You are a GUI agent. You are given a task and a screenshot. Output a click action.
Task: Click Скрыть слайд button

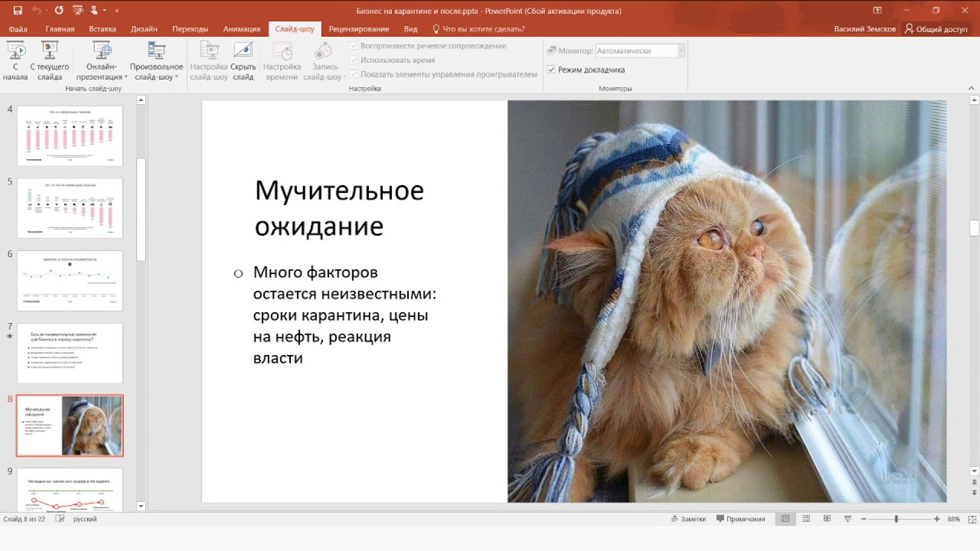tap(243, 61)
